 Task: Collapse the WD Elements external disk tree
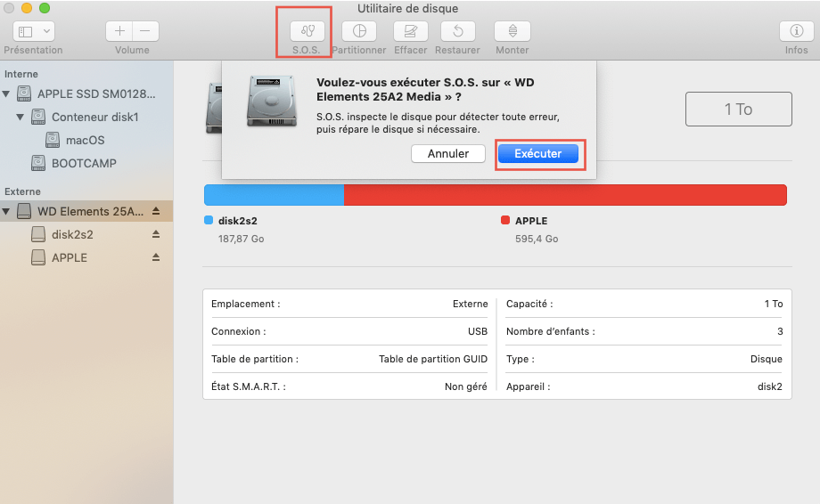point(8,212)
